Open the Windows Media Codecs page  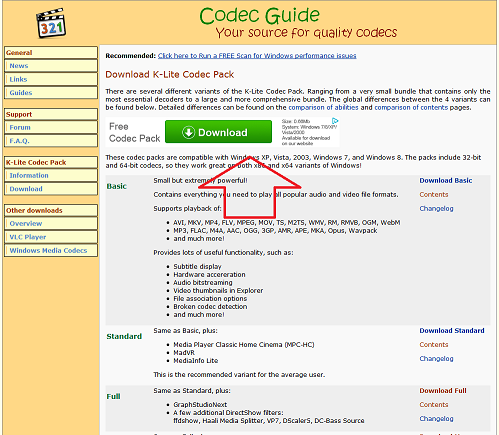click(51, 250)
